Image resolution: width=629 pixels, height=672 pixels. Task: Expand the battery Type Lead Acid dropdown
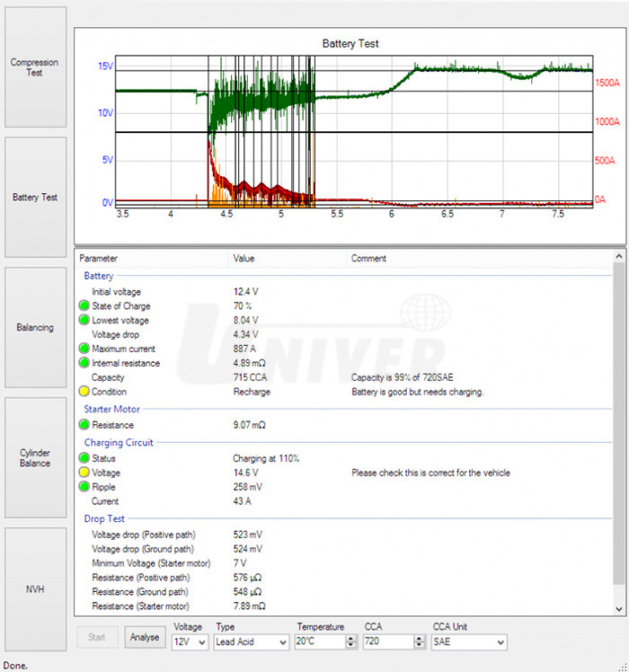click(x=252, y=642)
